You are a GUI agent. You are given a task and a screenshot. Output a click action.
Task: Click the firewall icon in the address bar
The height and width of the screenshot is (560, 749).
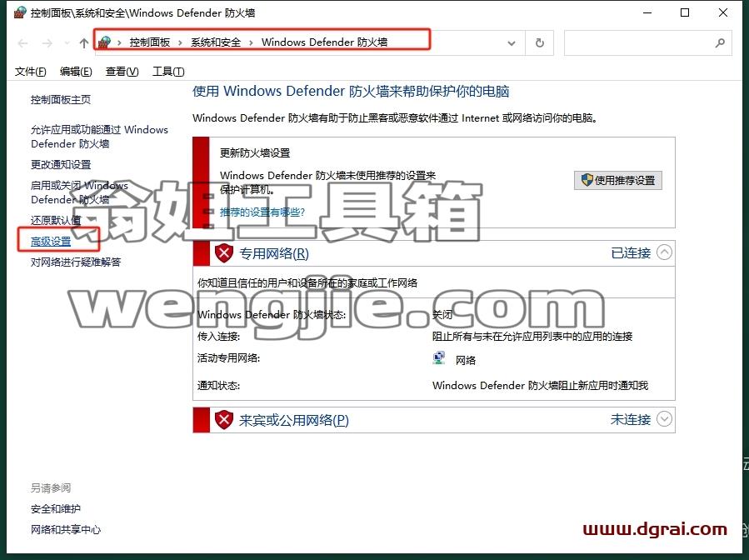point(105,42)
